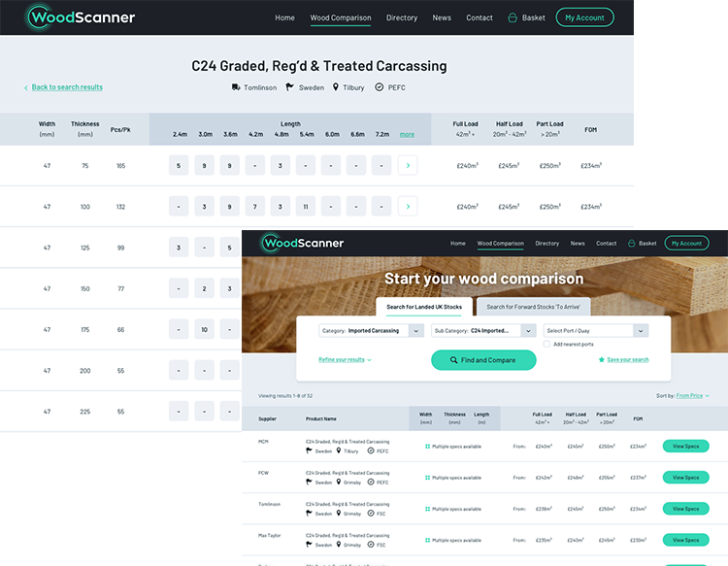Open the Basket icon in top header
The height and width of the screenshot is (566, 728).
[x=513, y=17]
